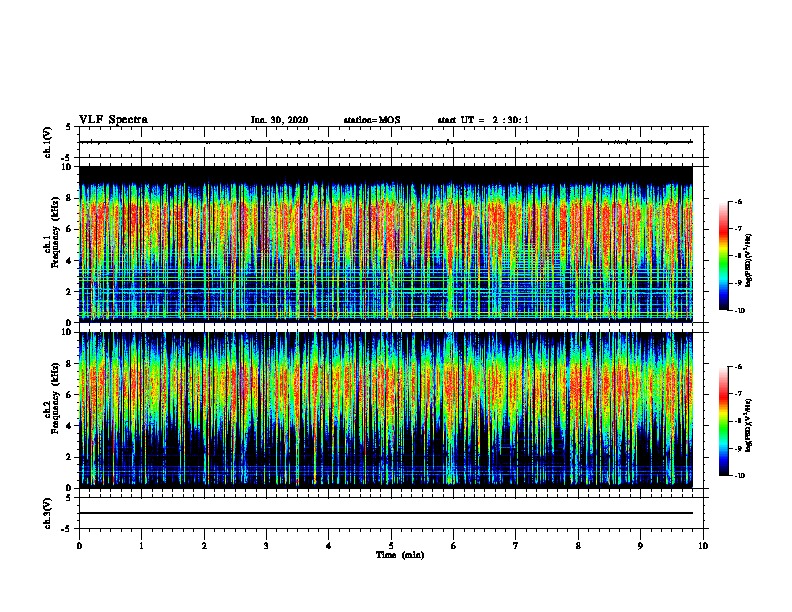Click the ch.1 color scale unit label
792x612 pixels.
[748, 260]
